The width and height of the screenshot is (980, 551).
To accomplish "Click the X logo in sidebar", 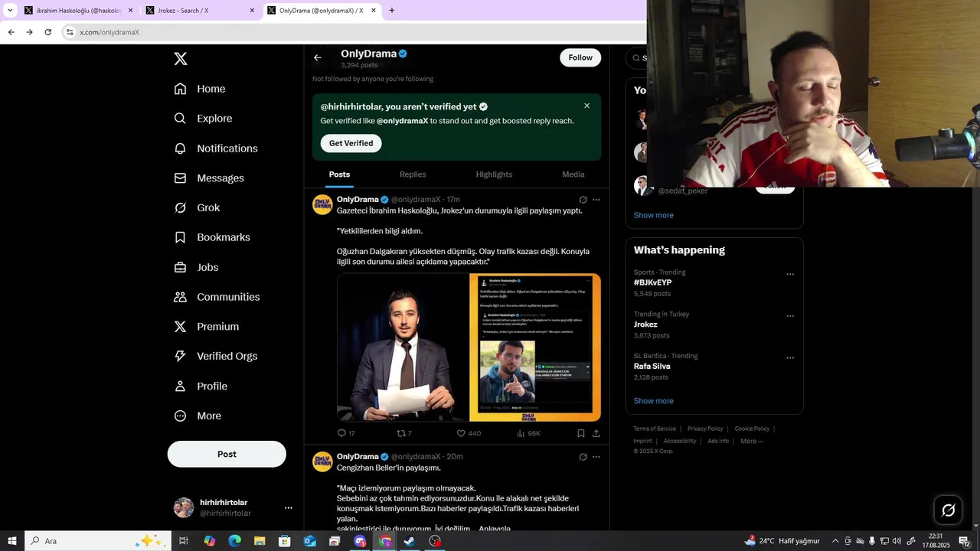I will pyautogui.click(x=181, y=59).
